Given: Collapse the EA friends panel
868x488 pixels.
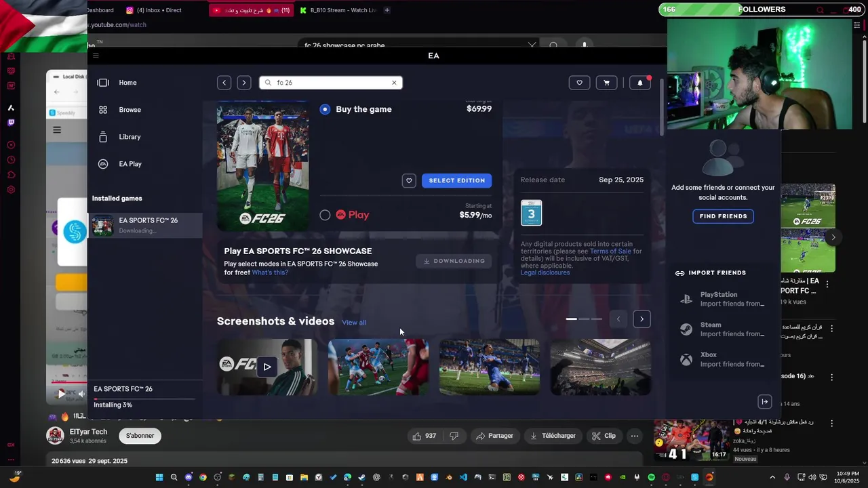Looking at the screenshot, I should [765, 402].
